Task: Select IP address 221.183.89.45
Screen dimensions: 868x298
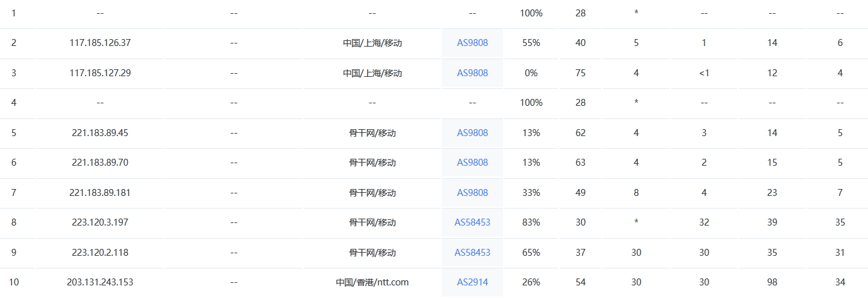Action: 100,133
